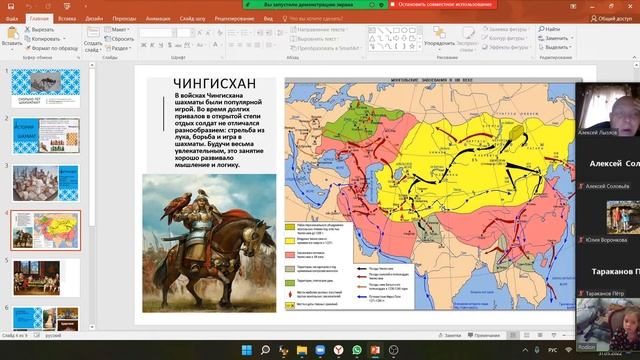Open the Копировать (Copy) dropdown arrow
640x360 pixels.
[x=64, y=39]
